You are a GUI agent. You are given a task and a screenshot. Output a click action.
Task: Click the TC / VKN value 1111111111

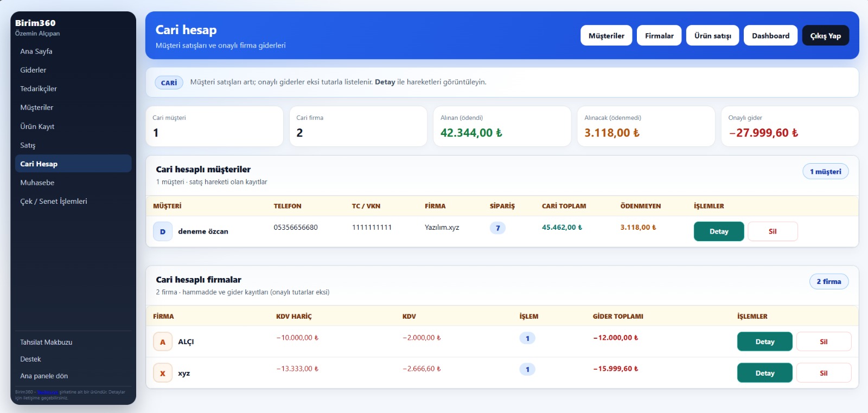pos(372,228)
